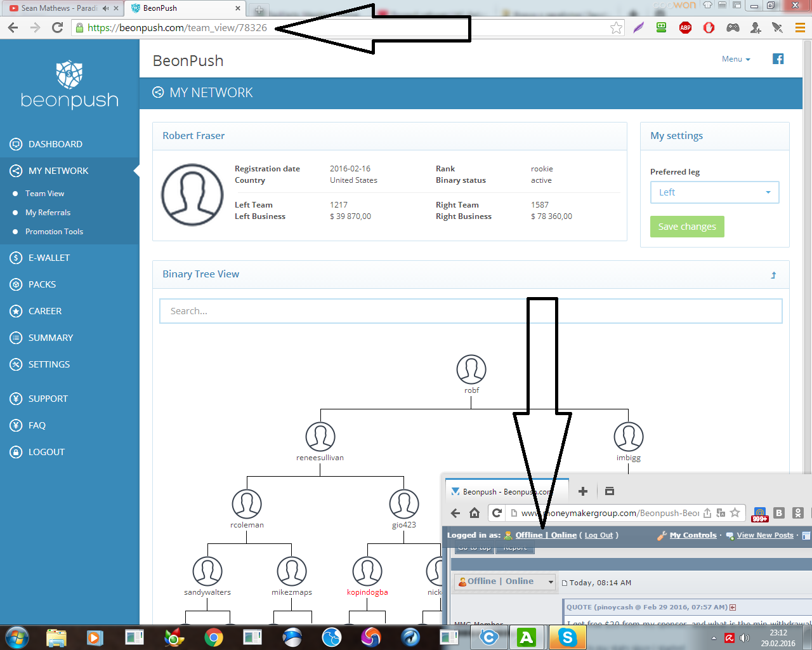The height and width of the screenshot is (650, 812).
Task: Open new tab in forum browser window
Action: [583, 491]
